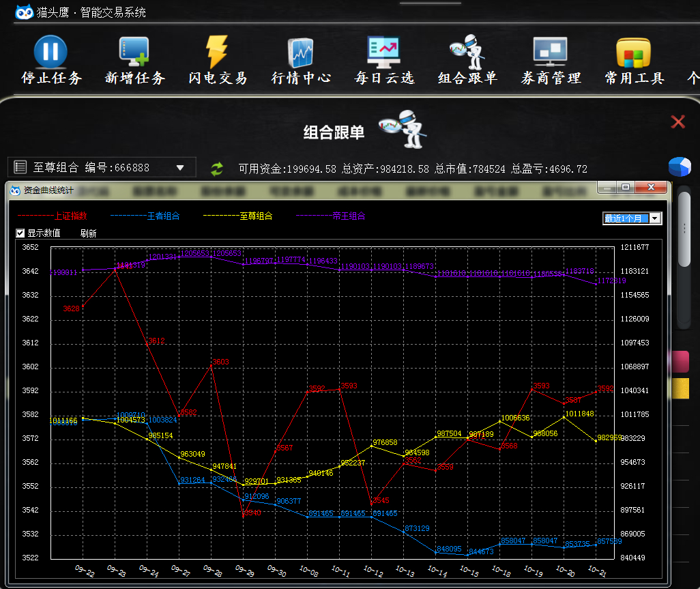Expand the 至尊组合 portfolio dropdown

click(x=180, y=167)
